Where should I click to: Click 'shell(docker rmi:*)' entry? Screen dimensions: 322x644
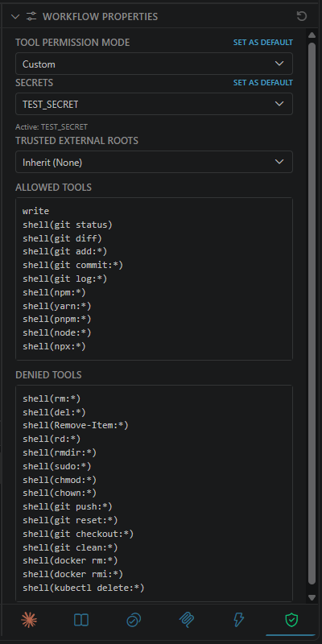pos(72,574)
